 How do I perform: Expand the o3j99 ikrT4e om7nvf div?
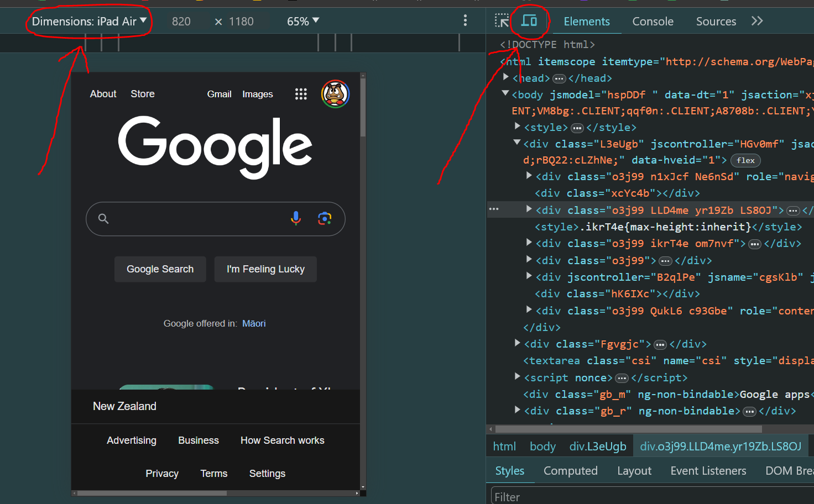coord(529,242)
